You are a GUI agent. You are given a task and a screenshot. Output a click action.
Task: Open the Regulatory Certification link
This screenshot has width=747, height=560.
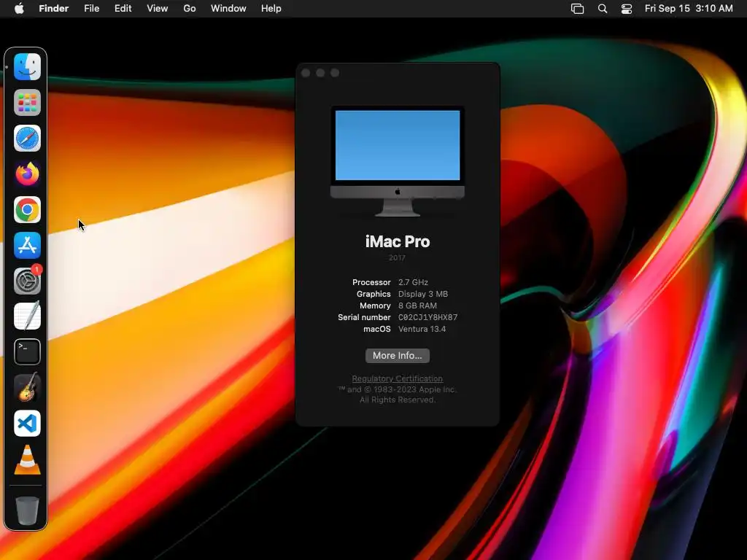[398, 378]
